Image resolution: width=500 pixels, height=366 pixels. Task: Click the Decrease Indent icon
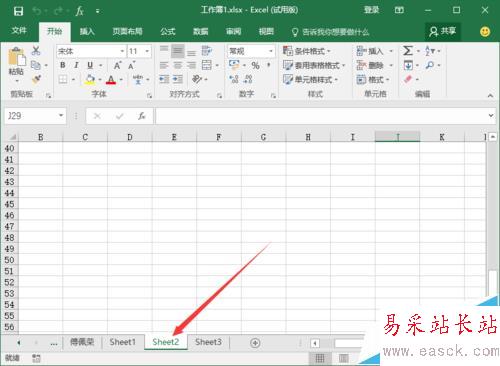164,79
